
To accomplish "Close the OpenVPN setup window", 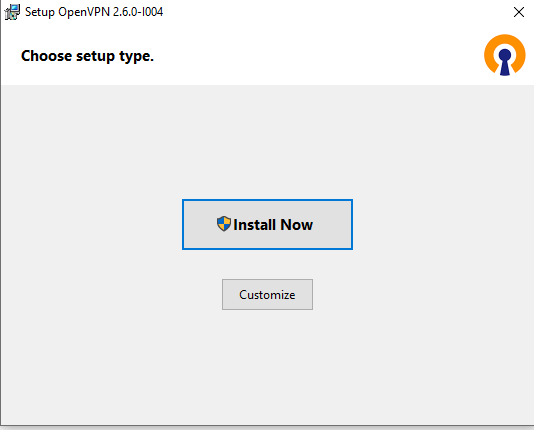I will pyautogui.click(x=519, y=12).
